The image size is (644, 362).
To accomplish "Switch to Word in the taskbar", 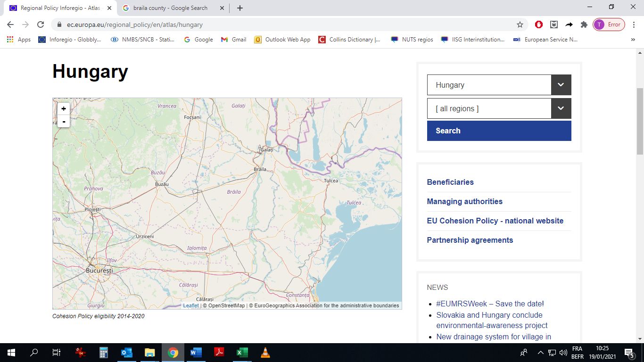I will [x=196, y=352].
